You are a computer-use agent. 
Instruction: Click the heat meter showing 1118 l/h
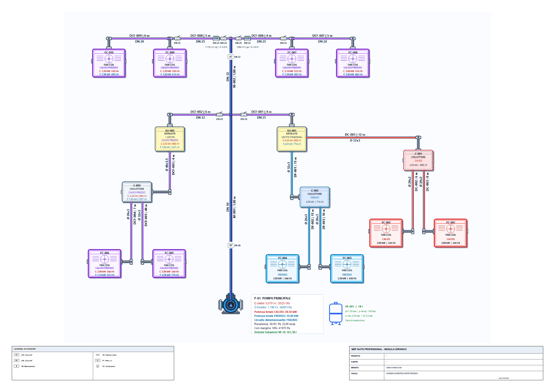pos(216,38)
